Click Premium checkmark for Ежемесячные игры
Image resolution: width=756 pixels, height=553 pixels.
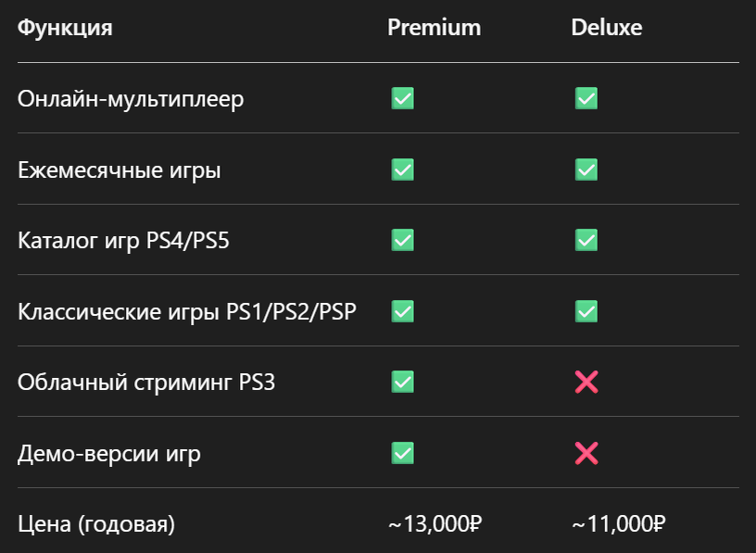403,170
